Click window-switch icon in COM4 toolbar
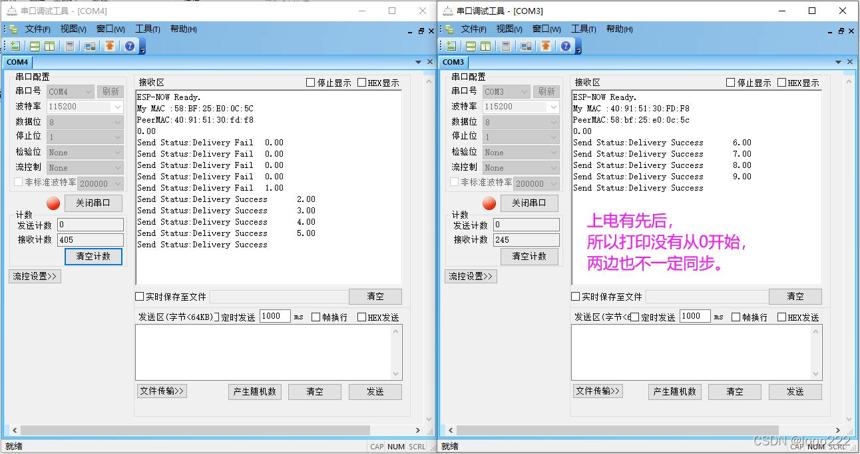Viewport: 860px width, 454px height. (x=90, y=47)
